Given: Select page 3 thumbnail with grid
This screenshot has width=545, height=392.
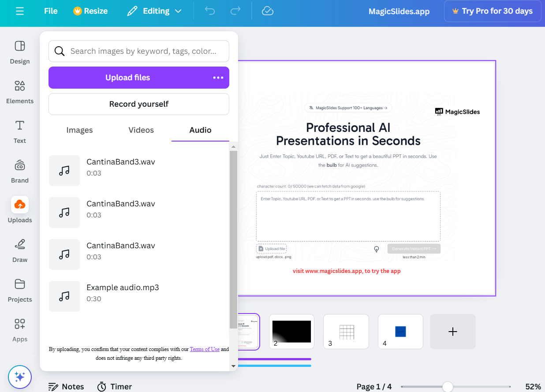Looking at the screenshot, I should [346, 332].
